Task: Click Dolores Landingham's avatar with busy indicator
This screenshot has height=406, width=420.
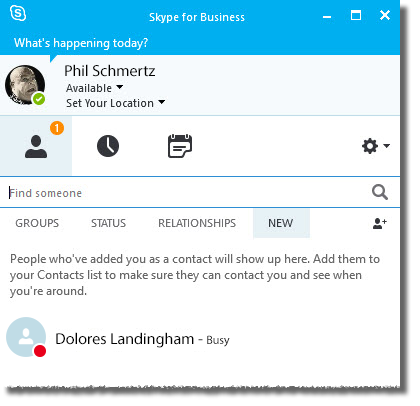Action: pyautogui.click(x=26, y=337)
